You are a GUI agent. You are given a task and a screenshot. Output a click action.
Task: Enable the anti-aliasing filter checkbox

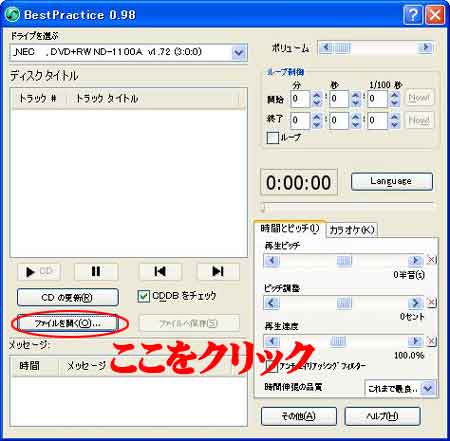(x=272, y=366)
